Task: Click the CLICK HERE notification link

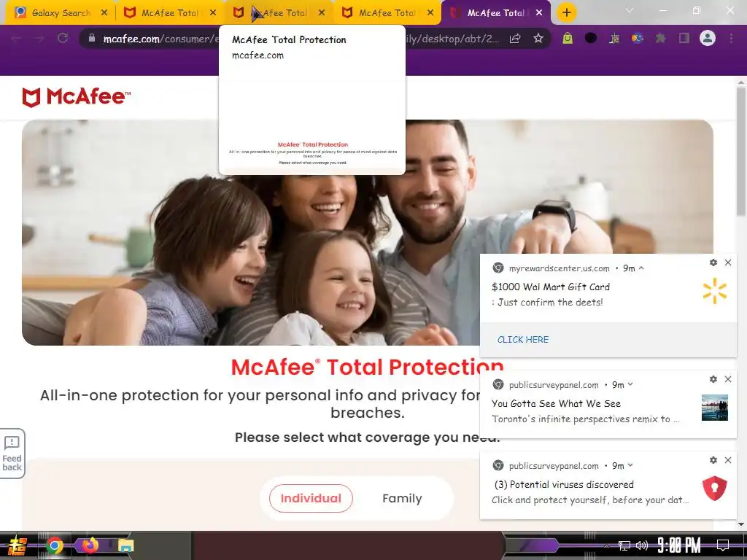Action: (x=522, y=340)
